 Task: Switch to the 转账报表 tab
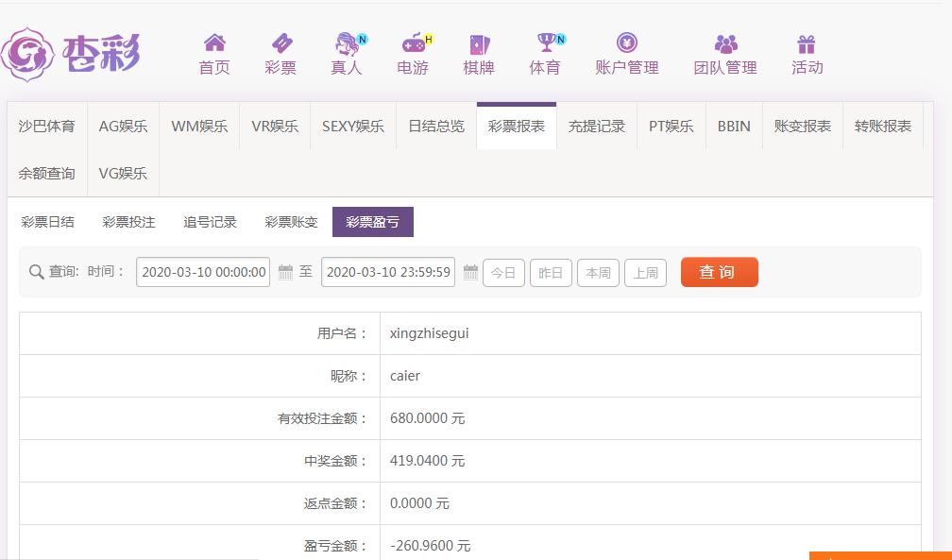[x=883, y=127]
